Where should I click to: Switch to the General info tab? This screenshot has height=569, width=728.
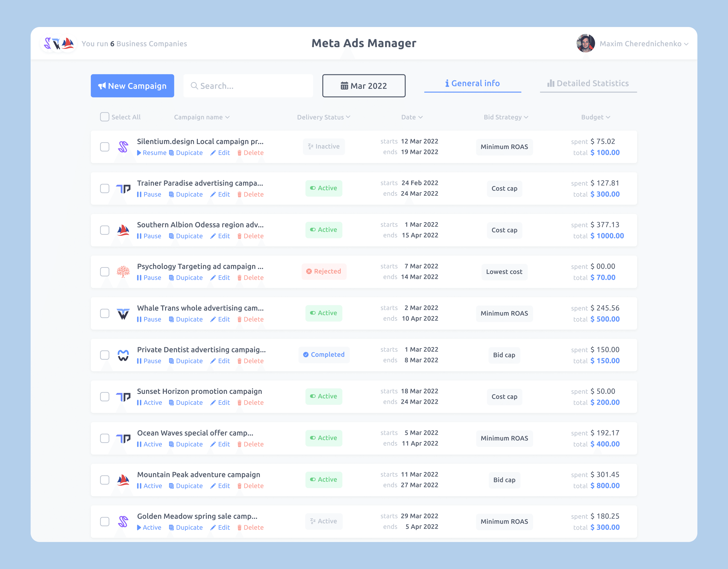point(473,83)
